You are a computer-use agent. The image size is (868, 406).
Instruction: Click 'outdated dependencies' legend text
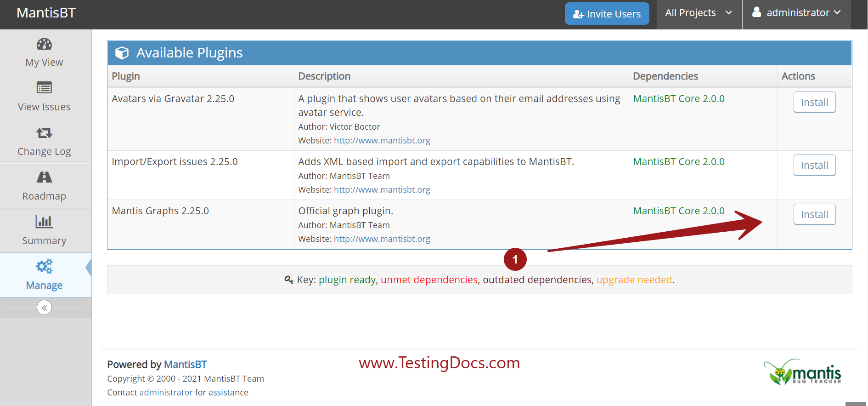point(537,280)
